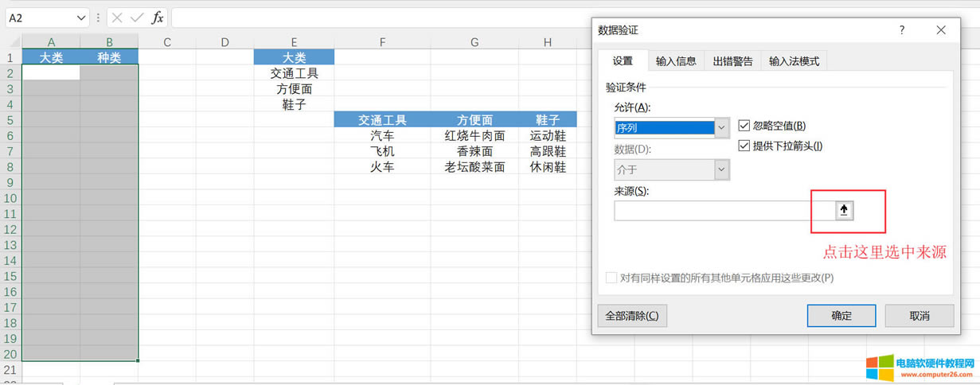
Task: Click the 确定 button
Action: coord(841,316)
